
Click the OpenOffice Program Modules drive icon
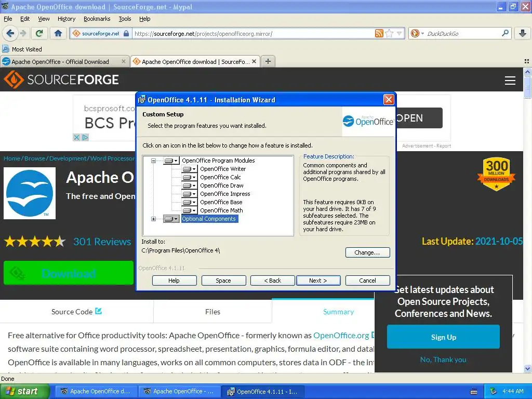coord(171,161)
